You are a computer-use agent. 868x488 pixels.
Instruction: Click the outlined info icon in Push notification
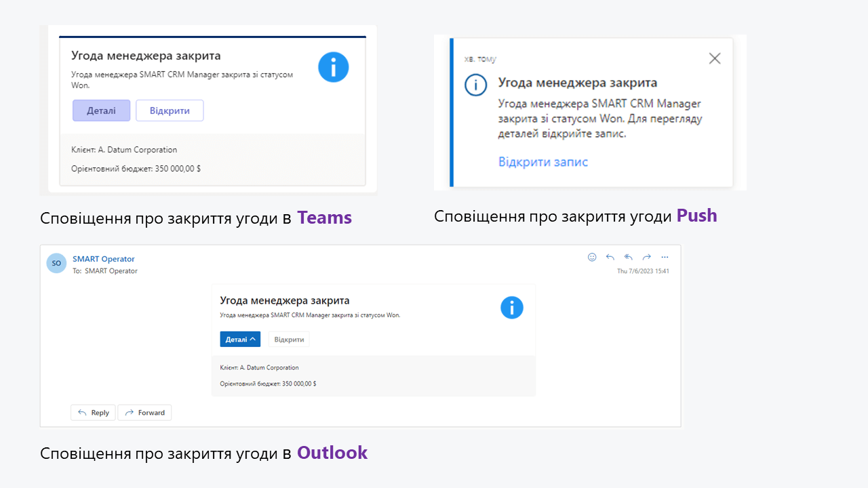click(x=475, y=85)
